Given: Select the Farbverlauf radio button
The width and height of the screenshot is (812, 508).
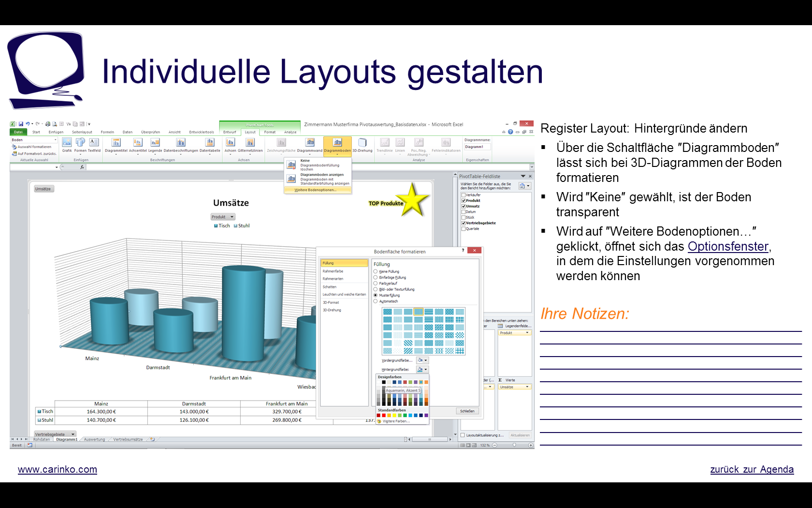Looking at the screenshot, I should (x=376, y=284).
